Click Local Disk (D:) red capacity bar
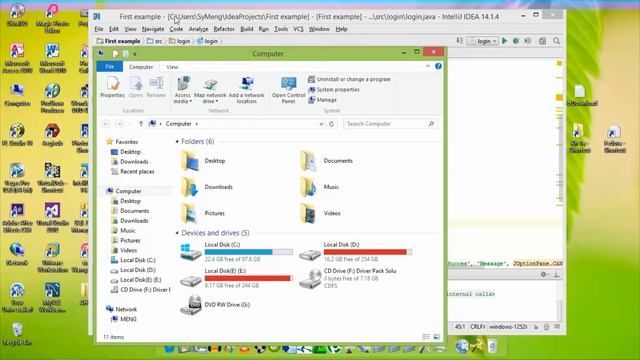640x360 pixels. [368, 252]
